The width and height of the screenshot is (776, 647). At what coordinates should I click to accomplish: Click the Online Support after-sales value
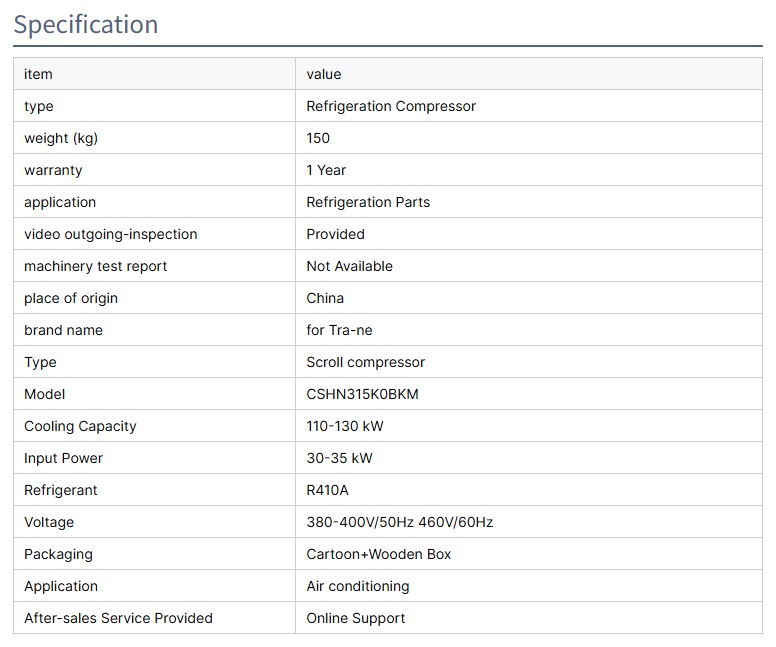355,618
